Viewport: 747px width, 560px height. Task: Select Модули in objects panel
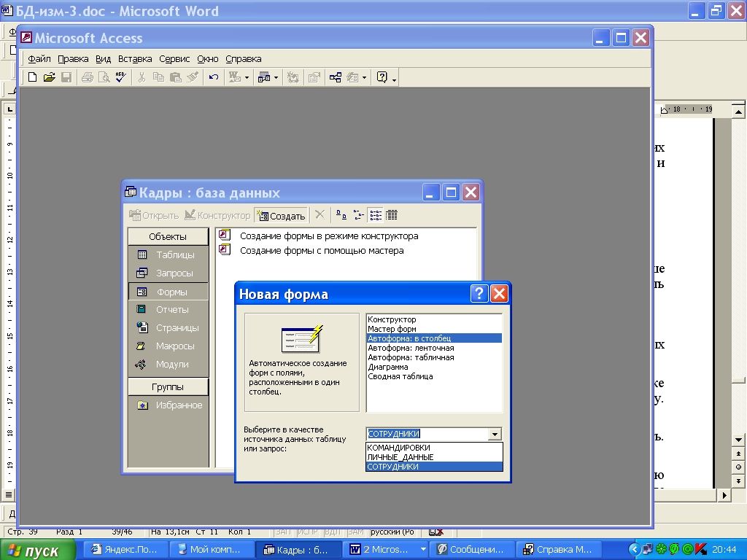pos(169,365)
